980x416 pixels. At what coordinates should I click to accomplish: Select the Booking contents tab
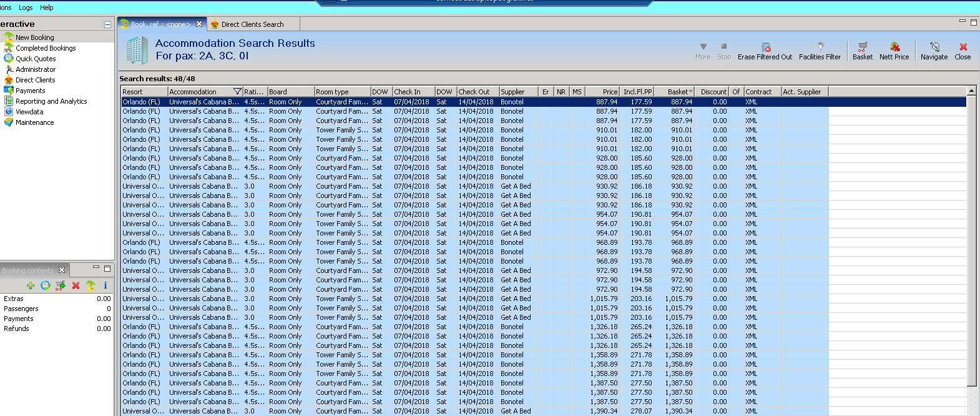coord(27,270)
